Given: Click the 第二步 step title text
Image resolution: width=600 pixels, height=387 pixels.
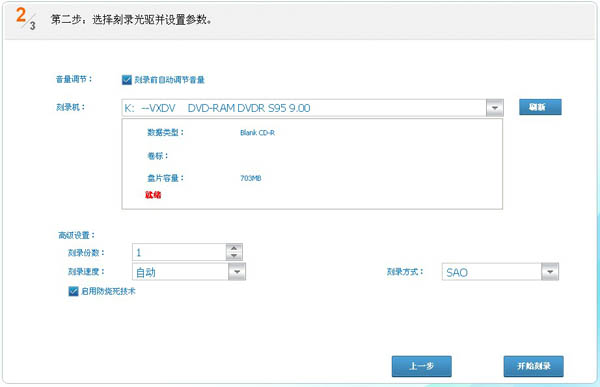Looking at the screenshot, I should tap(131, 20).
